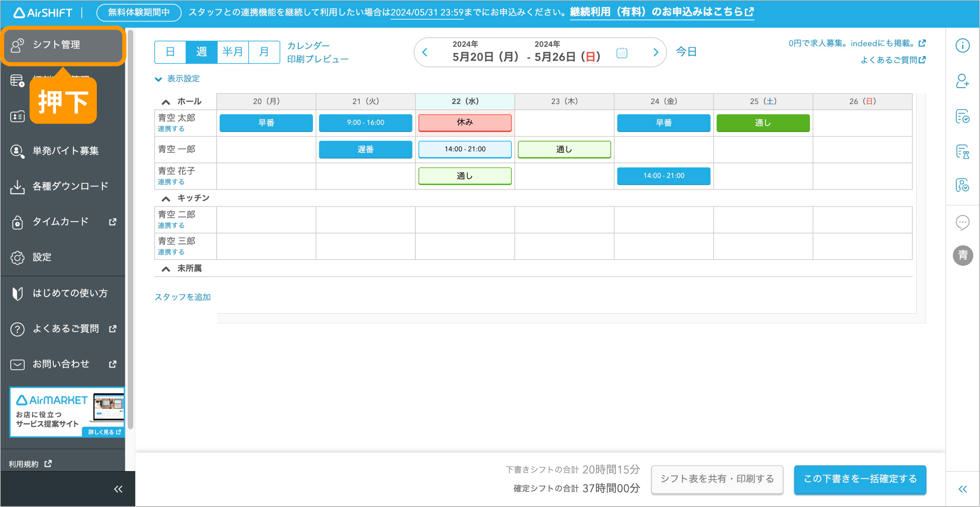
Task: Click the beginner mark icon
Action: click(17, 294)
